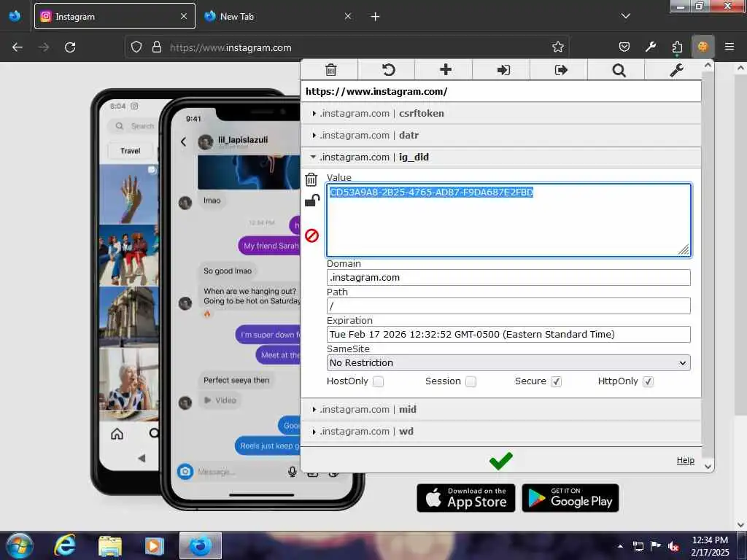Click Download on the App Store badge
The image size is (747, 560).
pyautogui.click(x=465, y=498)
